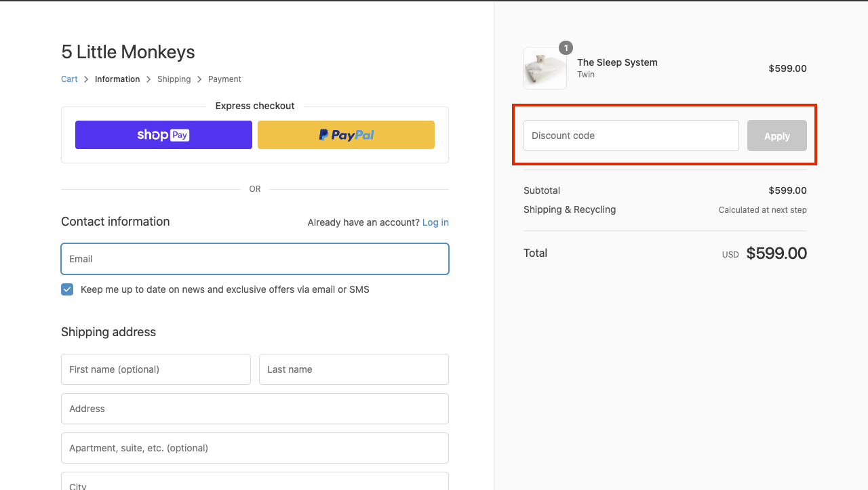Screen dimensions: 868x490
Task: Click the Contact information heading
Action: 115,222
